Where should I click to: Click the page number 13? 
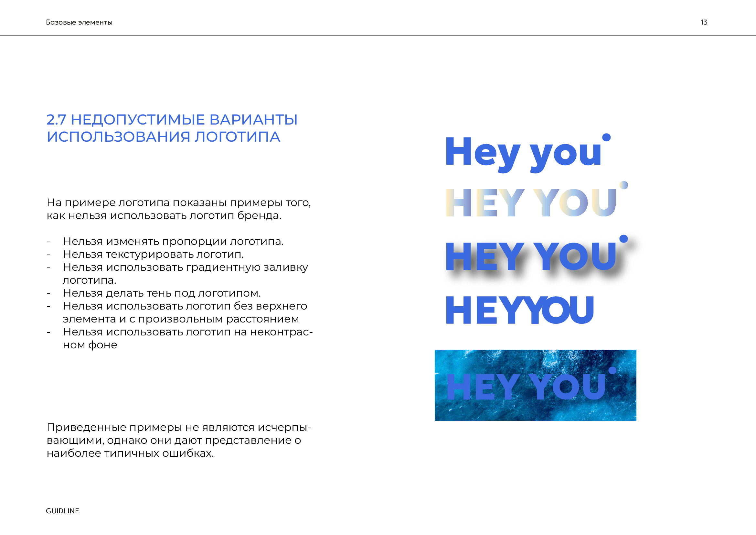coord(704,22)
